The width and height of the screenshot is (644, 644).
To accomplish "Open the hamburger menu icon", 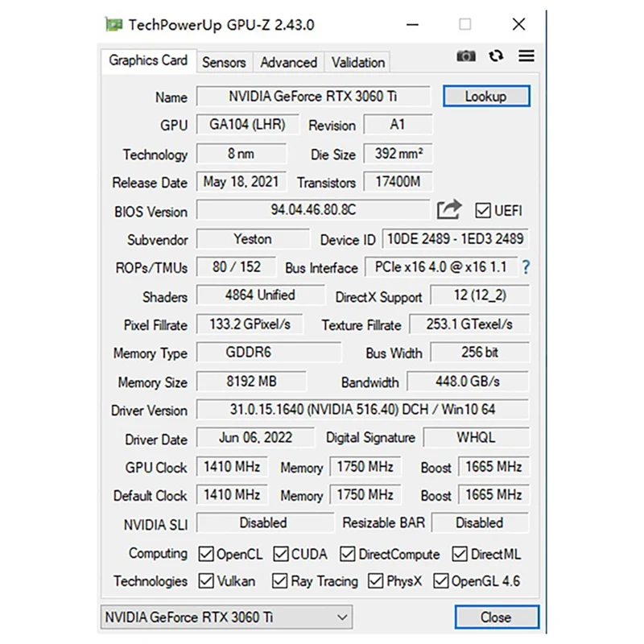I will [x=526, y=56].
